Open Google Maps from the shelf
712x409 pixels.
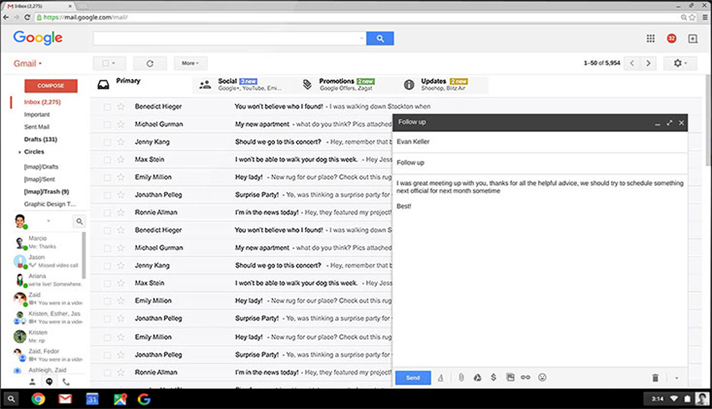(x=120, y=399)
